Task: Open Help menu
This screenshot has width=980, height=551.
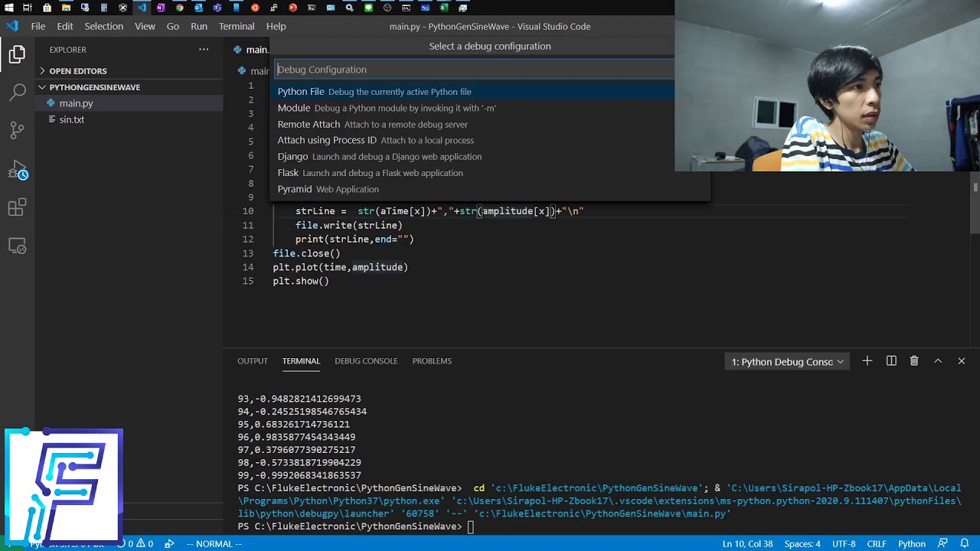Action: pyautogui.click(x=276, y=26)
